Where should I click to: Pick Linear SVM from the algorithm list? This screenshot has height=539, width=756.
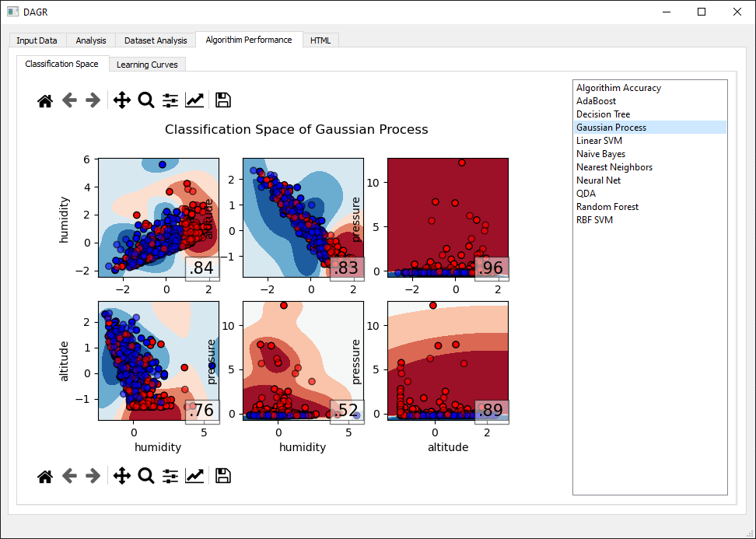(649, 140)
